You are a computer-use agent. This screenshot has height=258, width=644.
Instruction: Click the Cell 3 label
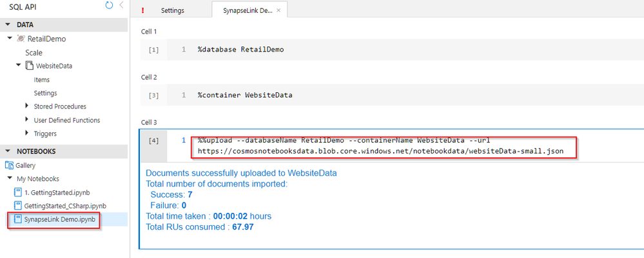149,122
